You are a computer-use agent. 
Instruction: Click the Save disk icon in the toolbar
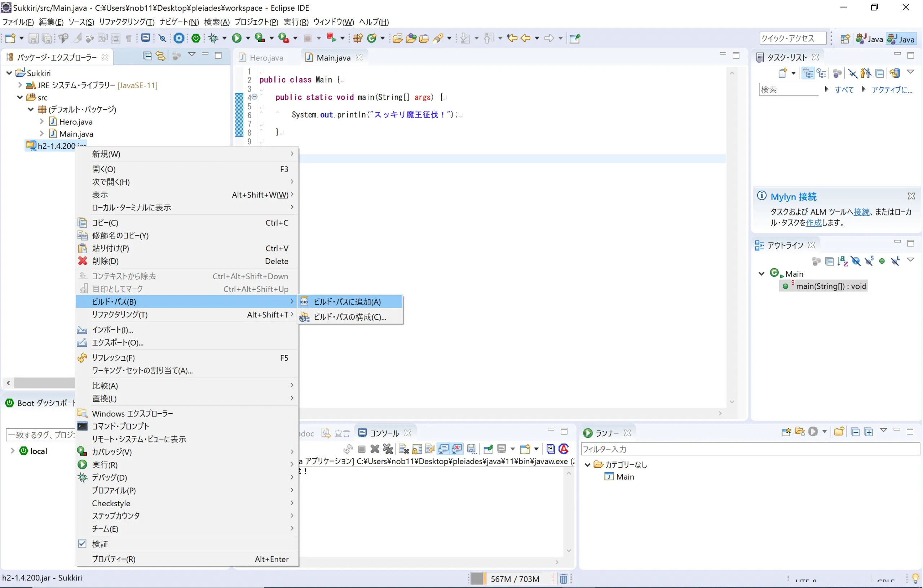(x=33, y=38)
